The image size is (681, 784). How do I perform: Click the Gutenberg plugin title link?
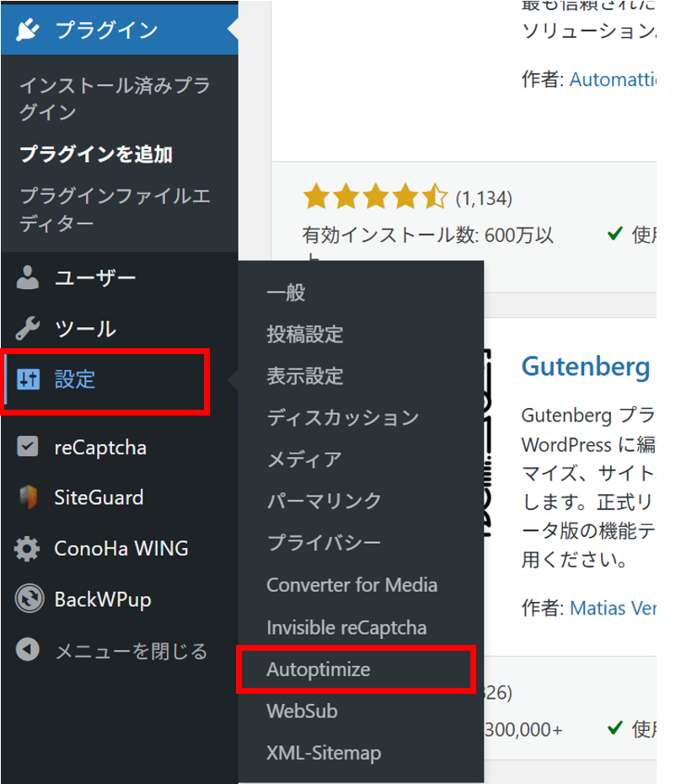point(586,367)
